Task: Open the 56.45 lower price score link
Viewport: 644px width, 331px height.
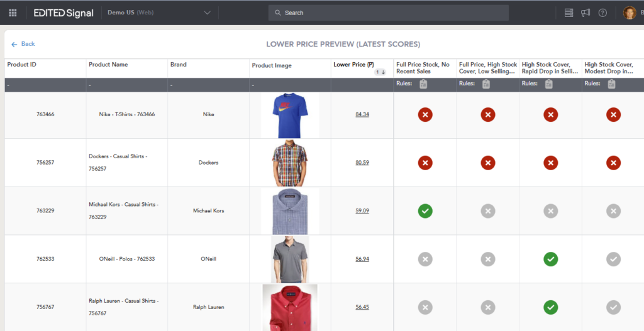Action: [x=362, y=307]
